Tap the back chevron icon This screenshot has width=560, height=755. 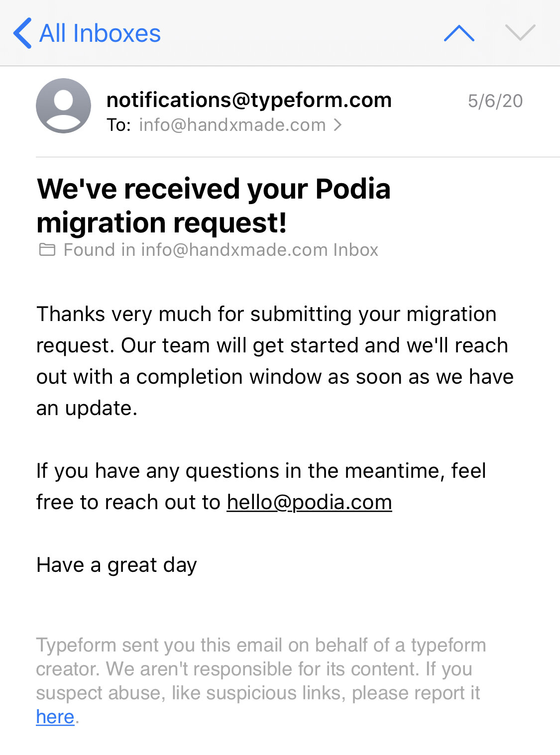tap(22, 33)
